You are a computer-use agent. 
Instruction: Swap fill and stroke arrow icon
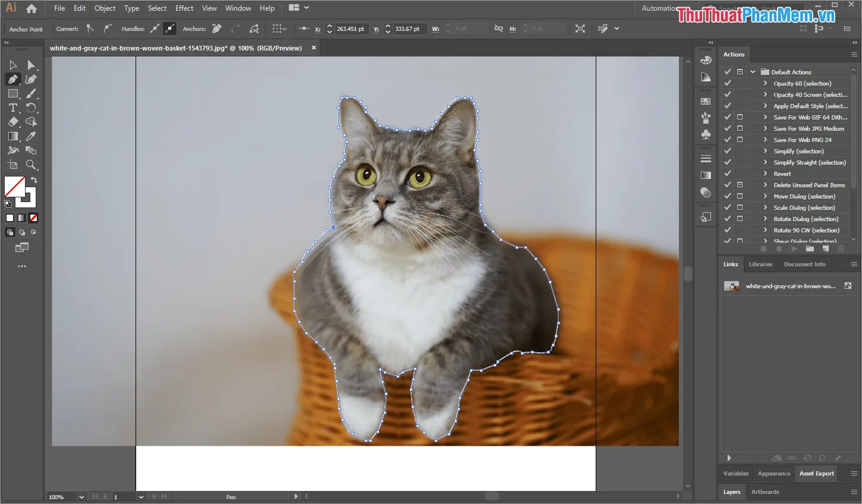34,180
